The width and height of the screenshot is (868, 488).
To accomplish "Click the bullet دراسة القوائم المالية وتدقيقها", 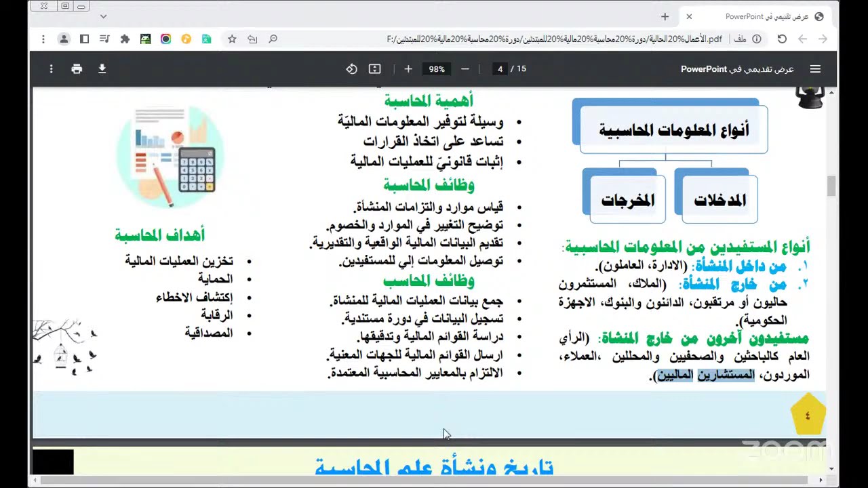I will click(x=430, y=337).
